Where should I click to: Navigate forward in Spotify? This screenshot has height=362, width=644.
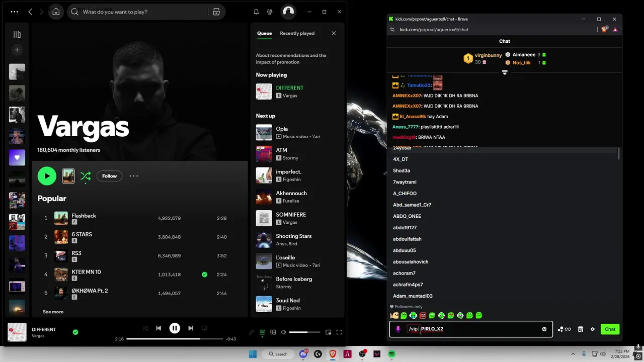(42, 12)
